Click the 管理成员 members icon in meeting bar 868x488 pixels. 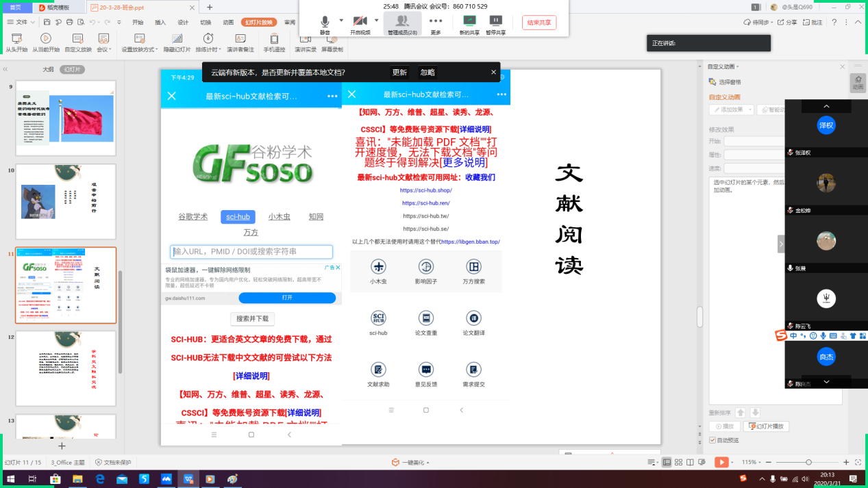coord(402,23)
